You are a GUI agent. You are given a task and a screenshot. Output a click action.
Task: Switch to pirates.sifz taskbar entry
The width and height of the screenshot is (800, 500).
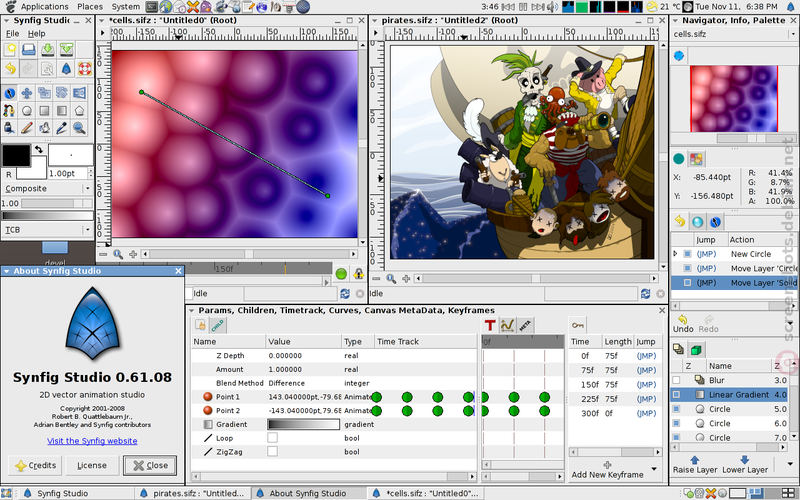(194, 493)
